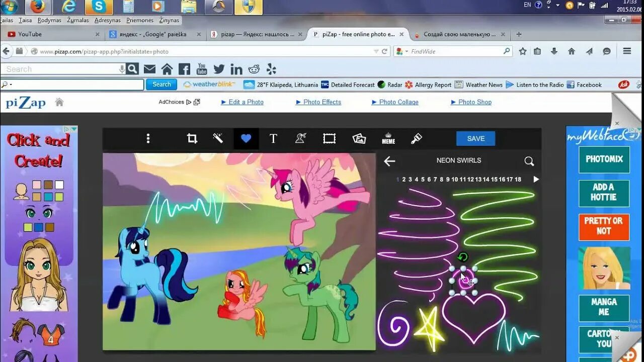This screenshot has width=644, height=362.
Task: Open the Adresynas menu
Action: (108, 20)
